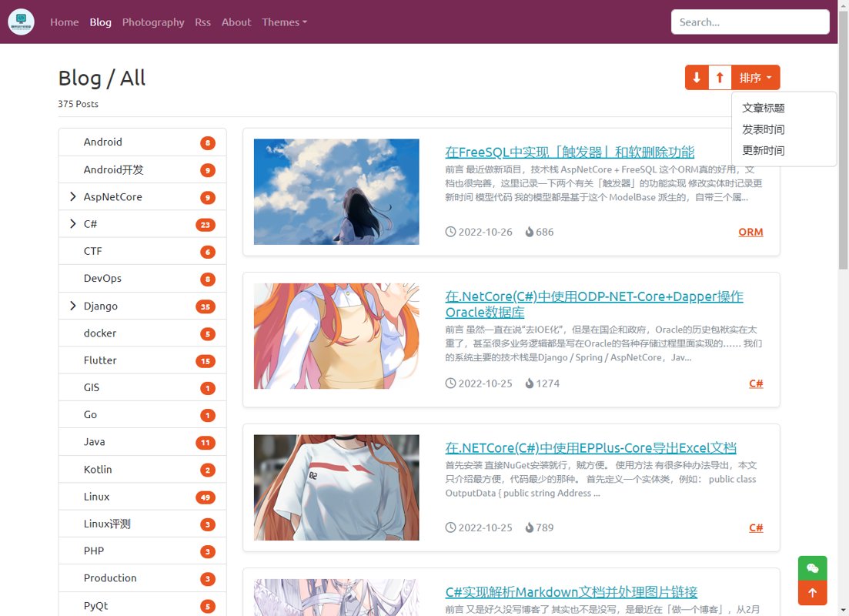The height and width of the screenshot is (616, 849).
Task: Sort posts in descending order arrow
Action: tap(697, 78)
